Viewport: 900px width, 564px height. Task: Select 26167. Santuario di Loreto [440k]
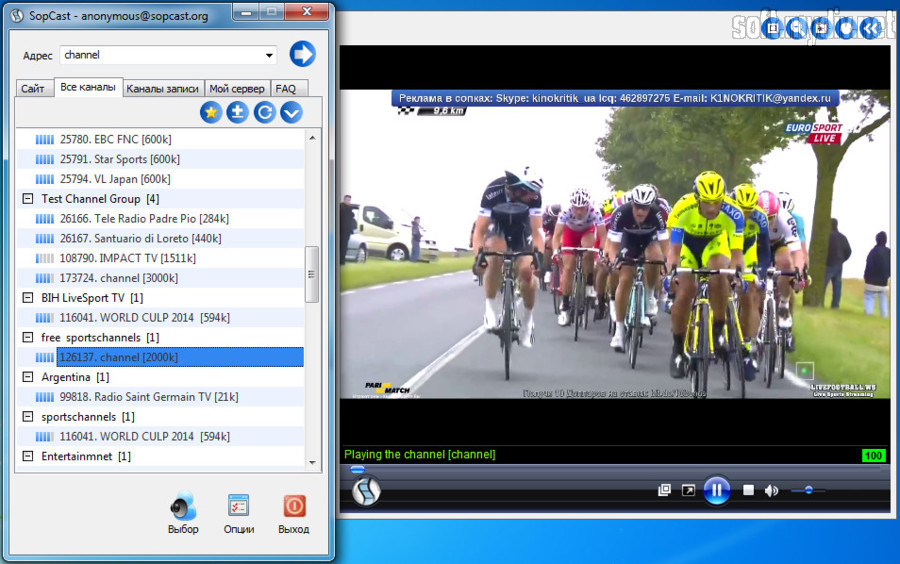161,238
